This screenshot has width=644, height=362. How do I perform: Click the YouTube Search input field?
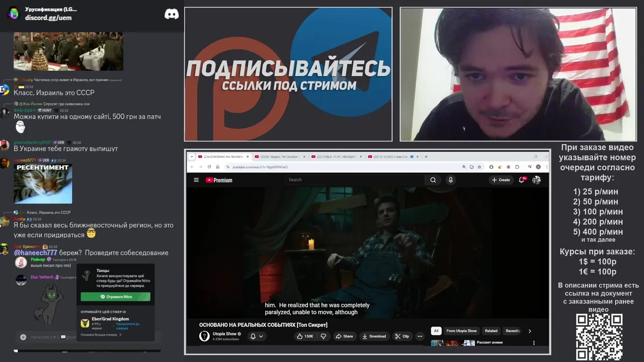(355, 180)
